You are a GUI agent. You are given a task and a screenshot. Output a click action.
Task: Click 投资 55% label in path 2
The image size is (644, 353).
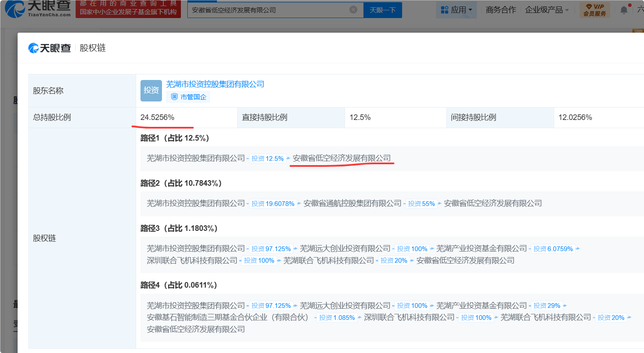point(421,204)
